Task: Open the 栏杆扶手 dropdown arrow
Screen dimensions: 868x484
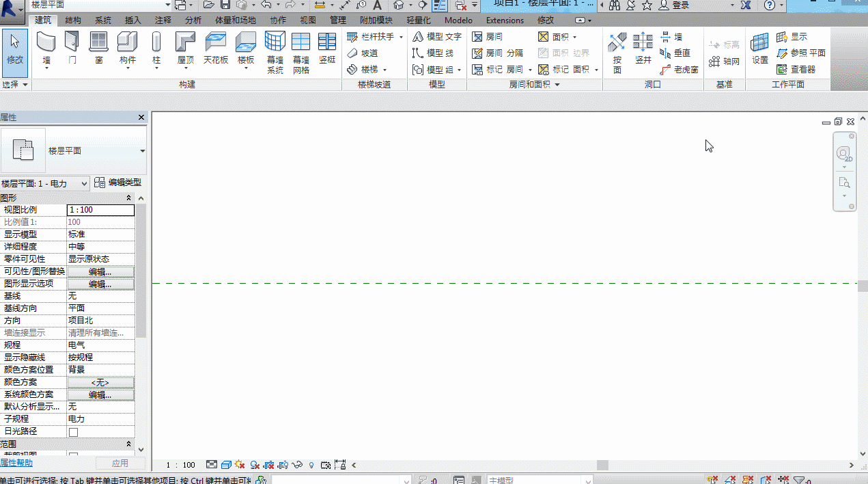Action: click(401, 37)
